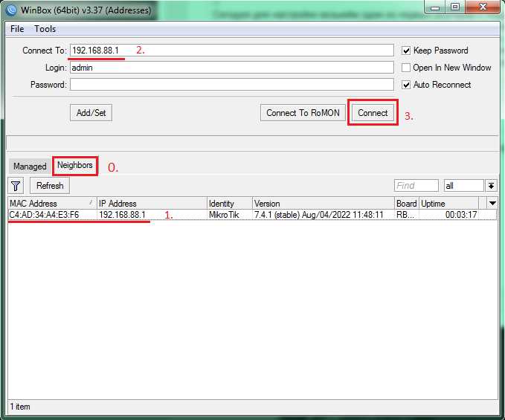This screenshot has height=420, width=505.
Task: Sort by Version column header
Action: [324, 204]
